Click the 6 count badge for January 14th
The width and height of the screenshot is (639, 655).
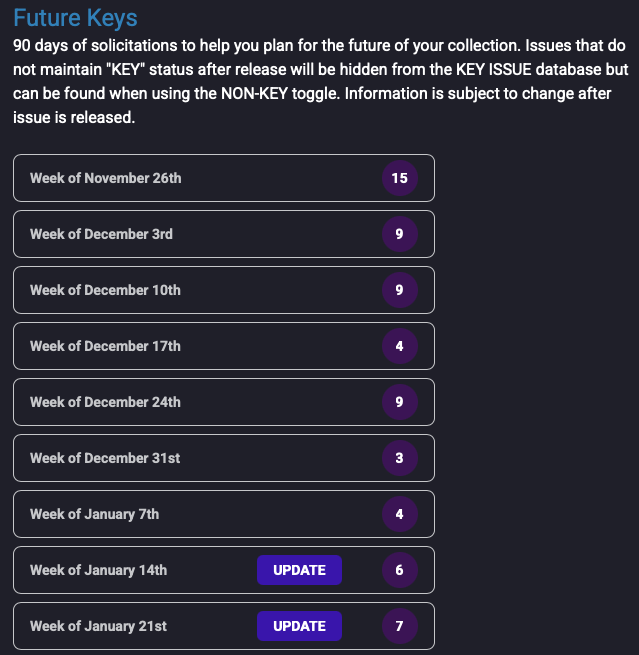click(x=399, y=570)
